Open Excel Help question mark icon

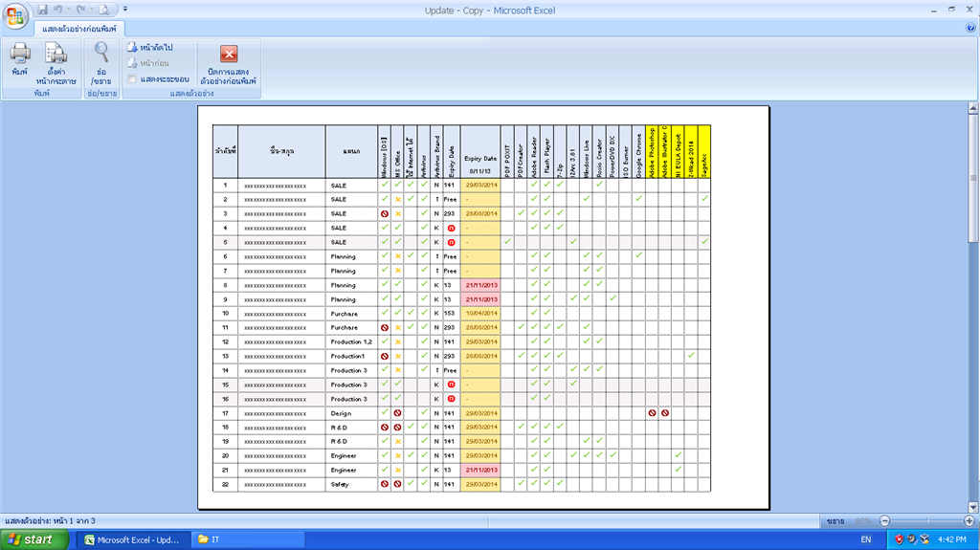(970, 28)
